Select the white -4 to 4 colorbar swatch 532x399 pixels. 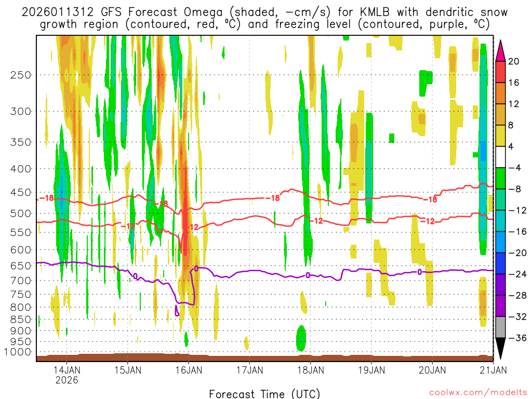500,157
